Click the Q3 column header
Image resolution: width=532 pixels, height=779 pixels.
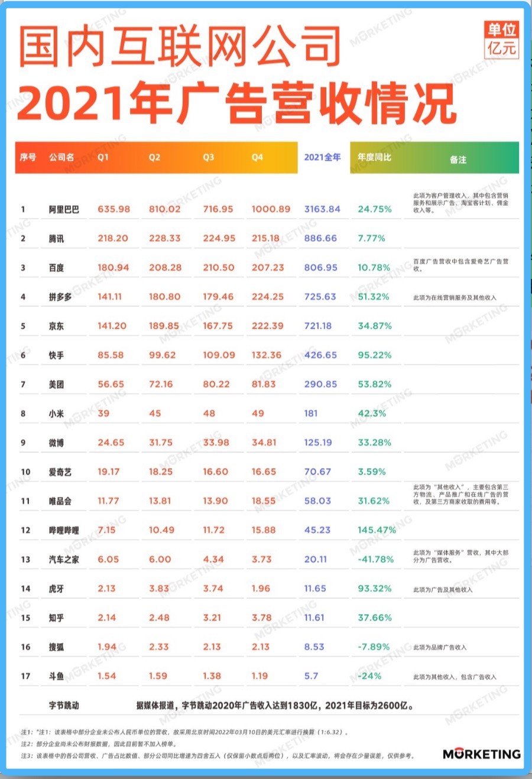pyautogui.click(x=208, y=157)
